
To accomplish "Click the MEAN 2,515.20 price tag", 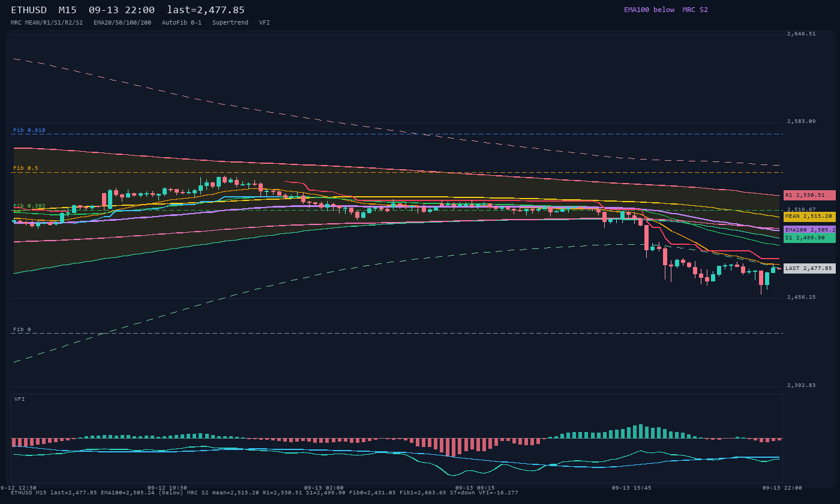I will point(809,217).
